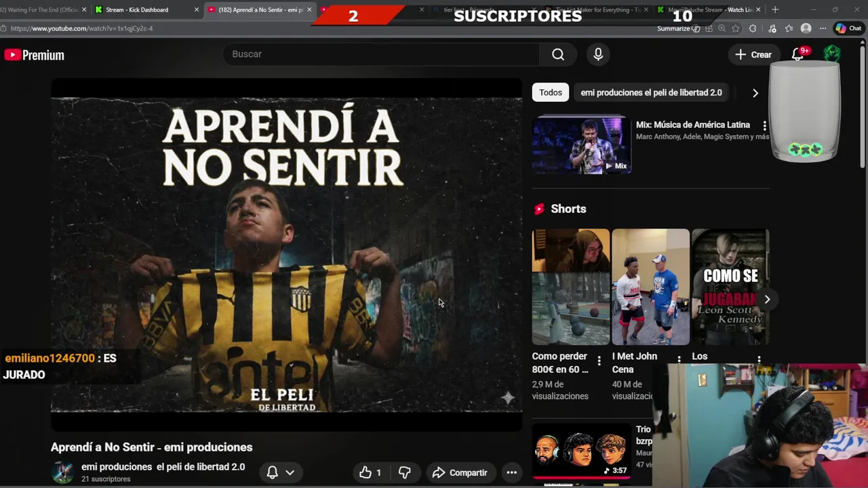Open options for Los short
The height and width of the screenshot is (488, 868).
pos(759,360)
